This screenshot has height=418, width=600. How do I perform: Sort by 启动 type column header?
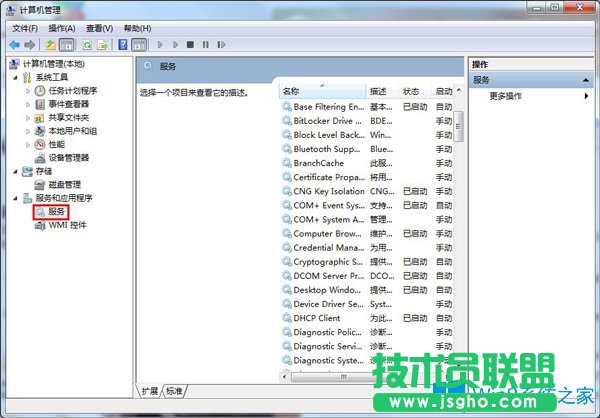coord(443,91)
